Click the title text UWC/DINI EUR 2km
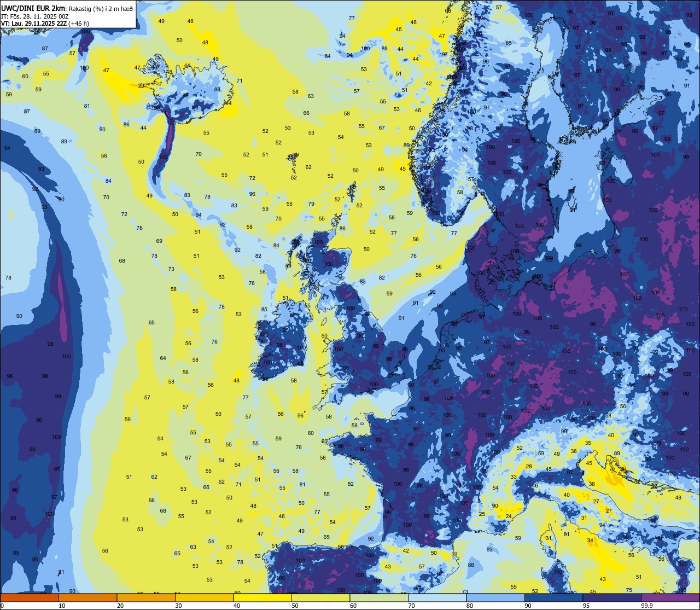 34,8
